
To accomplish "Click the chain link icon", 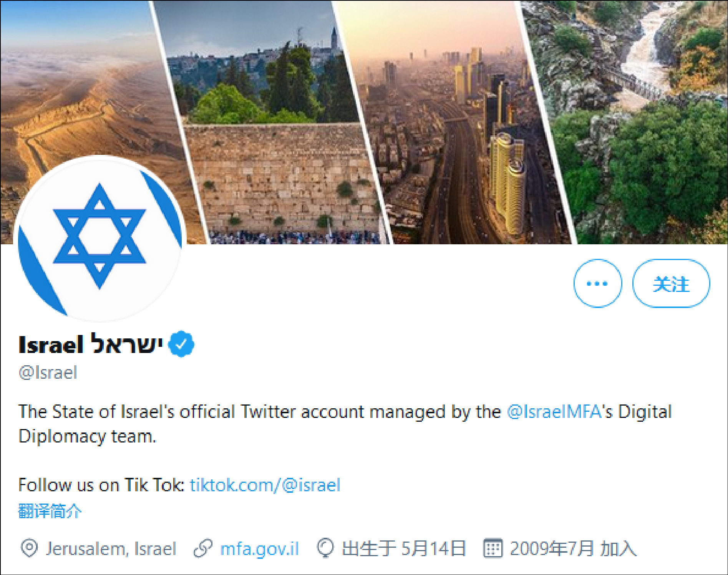I will click(x=203, y=548).
